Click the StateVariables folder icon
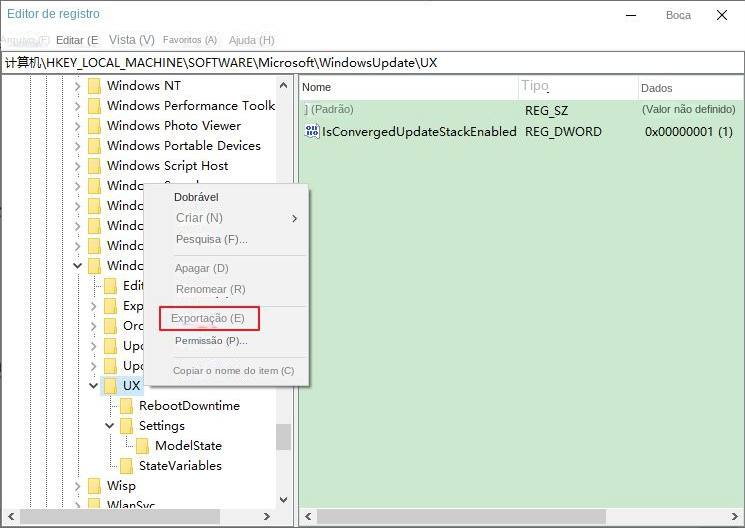The width and height of the screenshot is (745, 528). pos(127,466)
